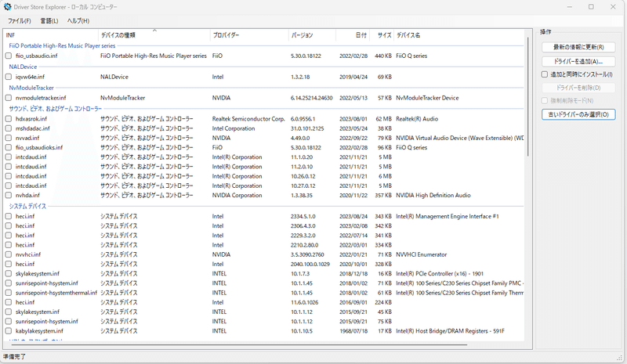Click NVVHCI Enumerator device name

(421, 254)
